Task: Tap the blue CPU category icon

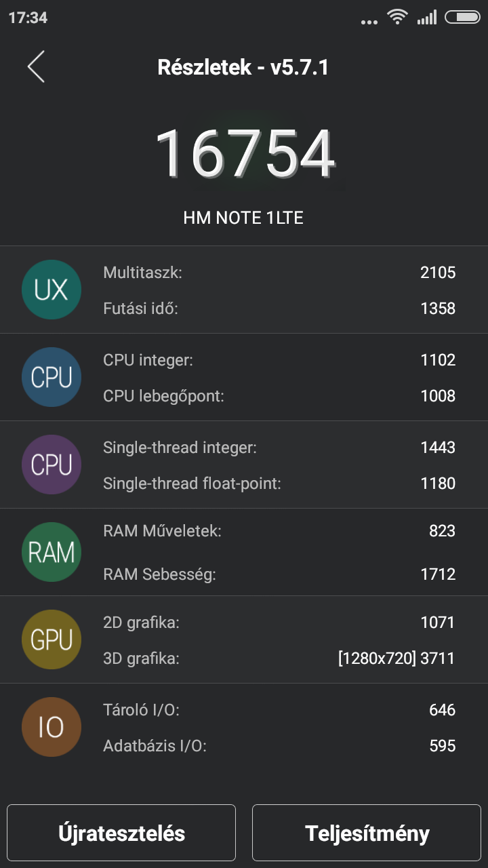Action: (52, 378)
